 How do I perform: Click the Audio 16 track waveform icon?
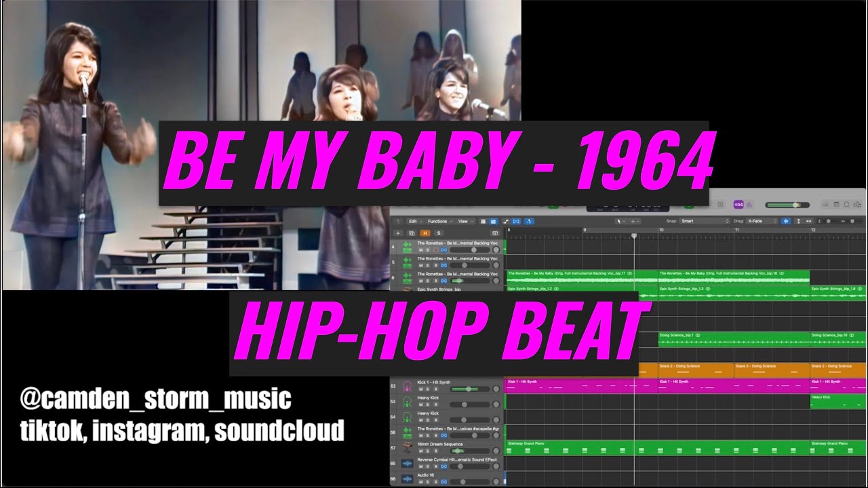click(407, 479)
